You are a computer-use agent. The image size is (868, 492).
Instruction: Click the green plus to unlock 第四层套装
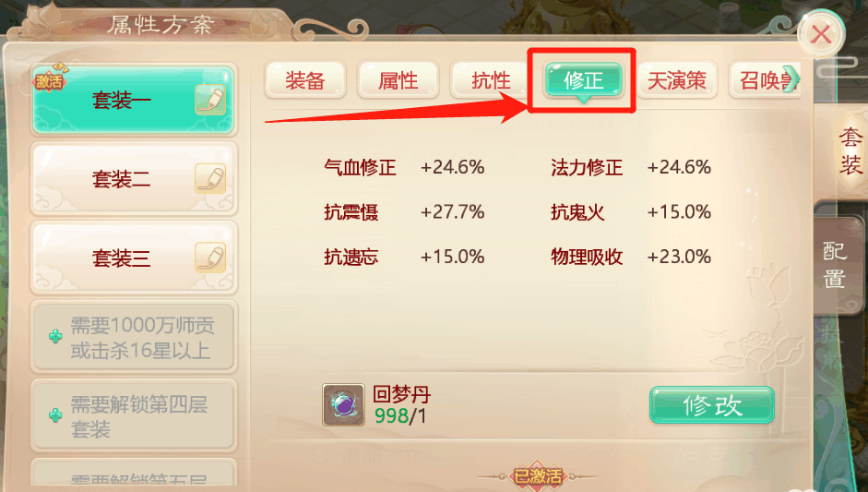point(55,415)
